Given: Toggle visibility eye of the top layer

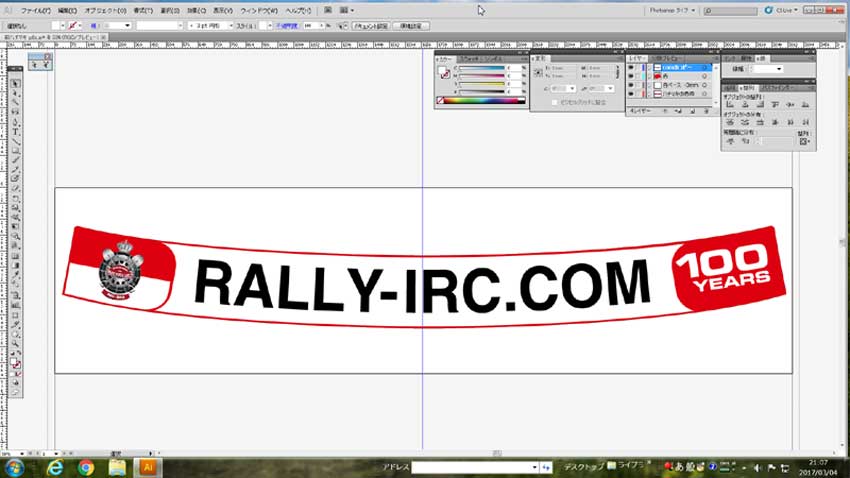Looking at the screenshot, I should [x=631, y=68].
